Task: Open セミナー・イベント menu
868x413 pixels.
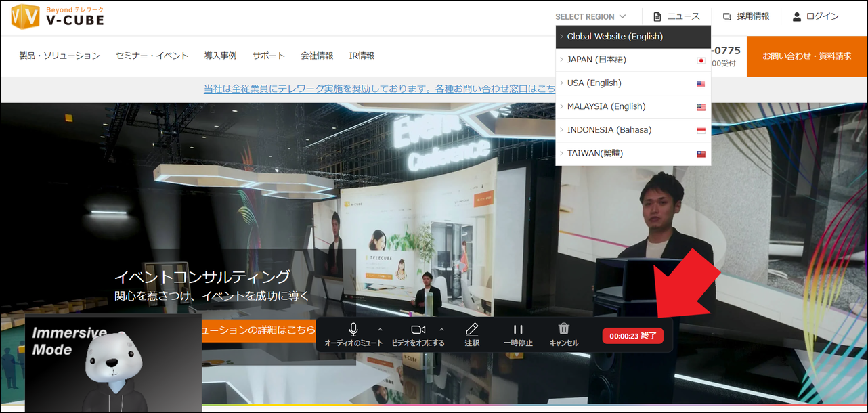Action: pyautogui.click(x=152, y=56)
